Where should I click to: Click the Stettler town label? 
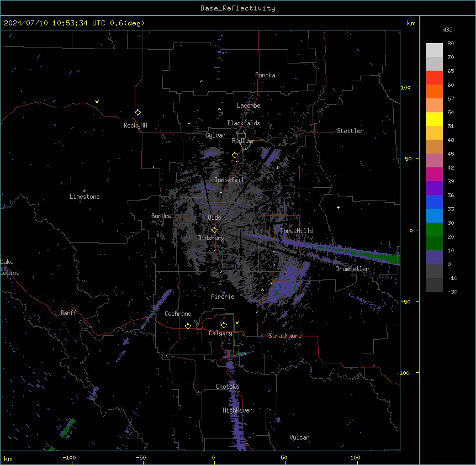(350, 131)
